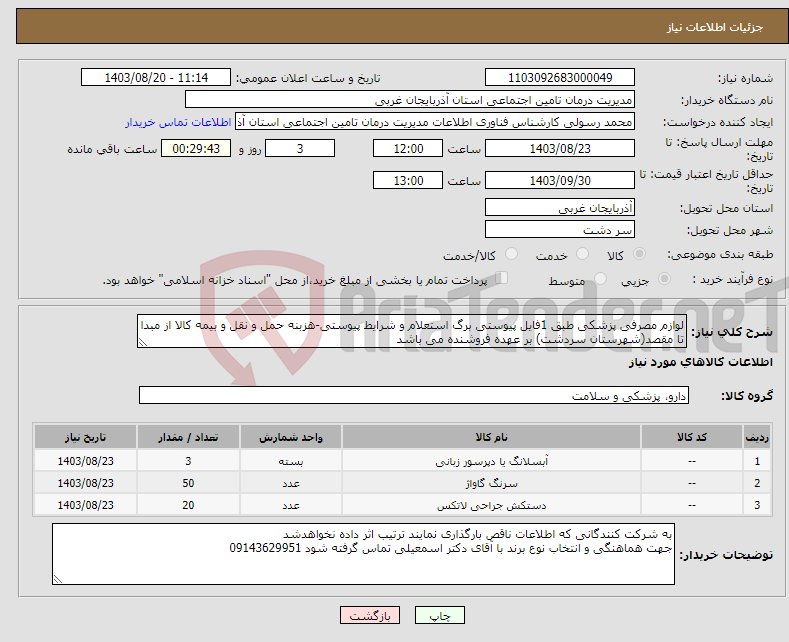Click the تاریخ نیاز column header
789x642 pixels.
(86, 437)
